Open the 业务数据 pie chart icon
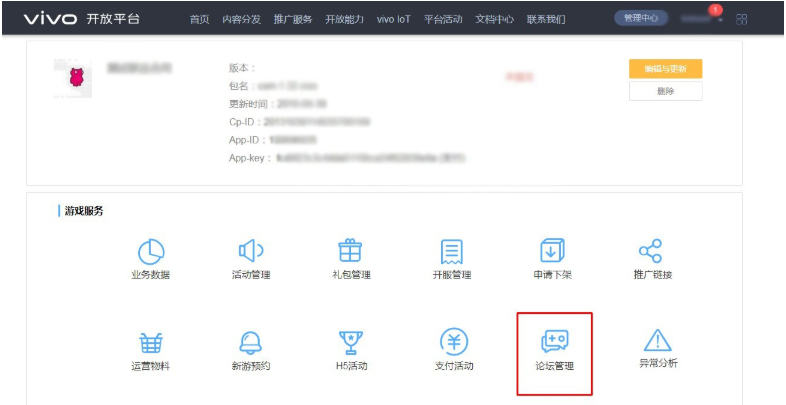This screenshot has height=405, width=786. pos(151,252)
